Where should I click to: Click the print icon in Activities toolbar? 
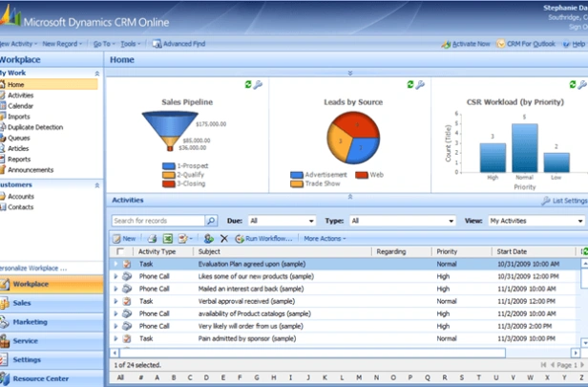152,238
